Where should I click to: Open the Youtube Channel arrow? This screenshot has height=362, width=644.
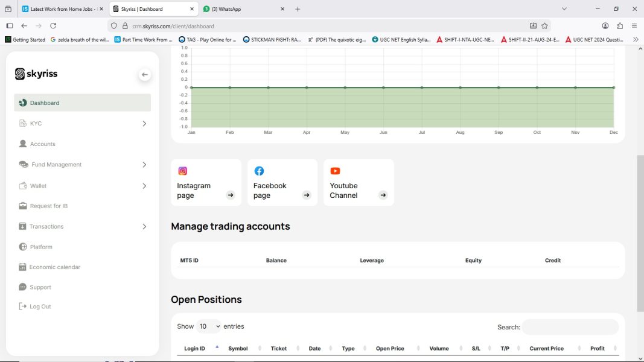[383, 195]
